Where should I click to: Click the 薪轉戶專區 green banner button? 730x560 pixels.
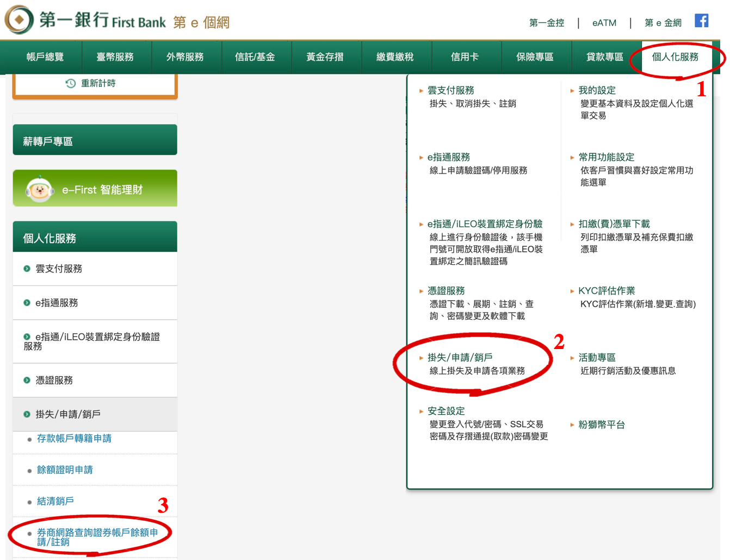click(95, 141)
